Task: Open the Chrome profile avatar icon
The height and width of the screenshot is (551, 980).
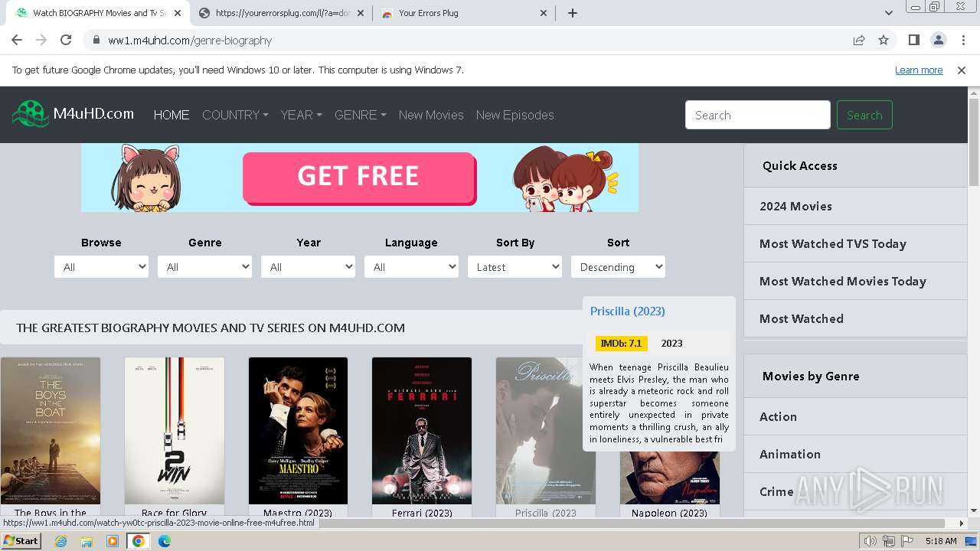Action: tap(938, 40)
